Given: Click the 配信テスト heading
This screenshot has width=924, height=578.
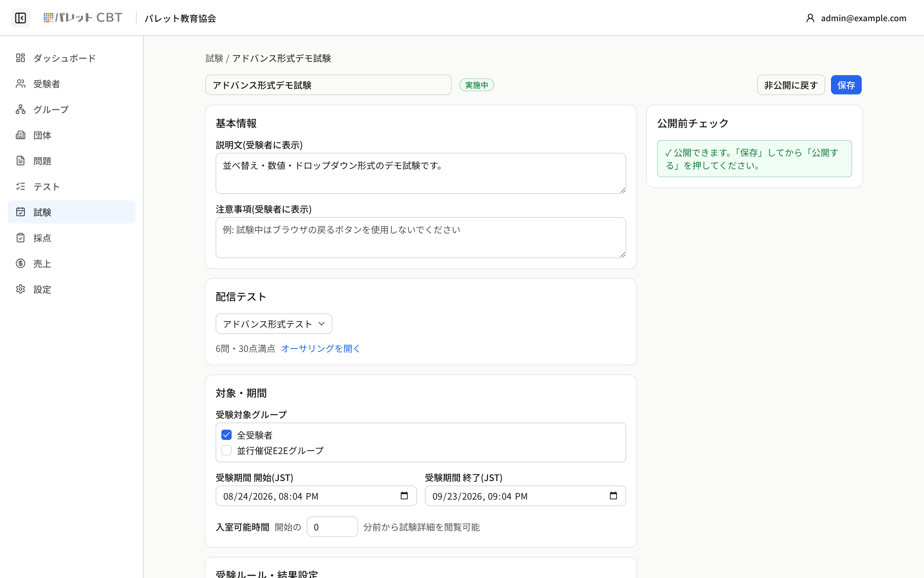Looking at the screenshot, I should (x=241, y=297).
